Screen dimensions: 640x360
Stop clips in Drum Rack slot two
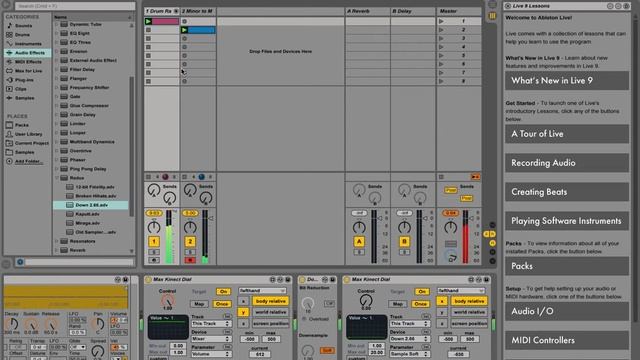pyautogui.click(x=148, y=30)
